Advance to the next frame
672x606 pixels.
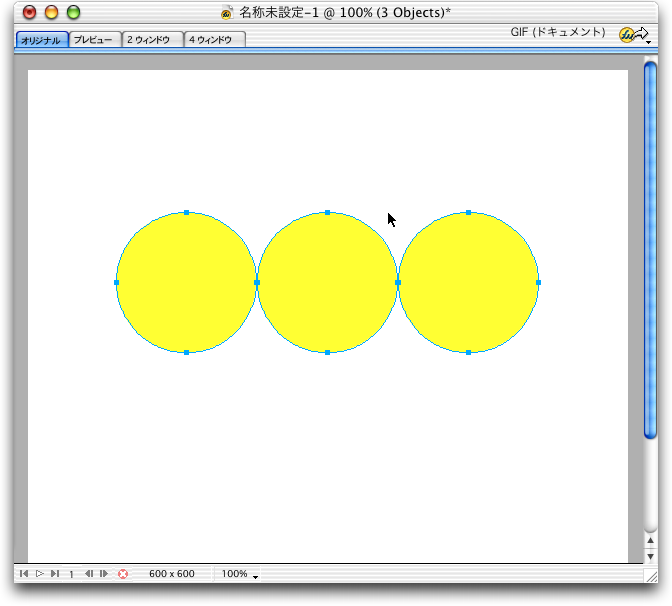pyautogui.click(x=104, y=573)
